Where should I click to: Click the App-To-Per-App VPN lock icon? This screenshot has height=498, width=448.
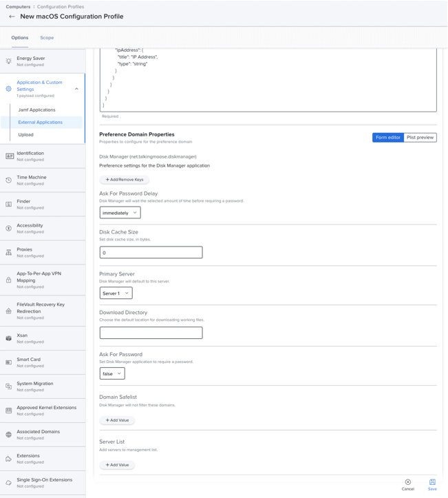click(8, 280)
